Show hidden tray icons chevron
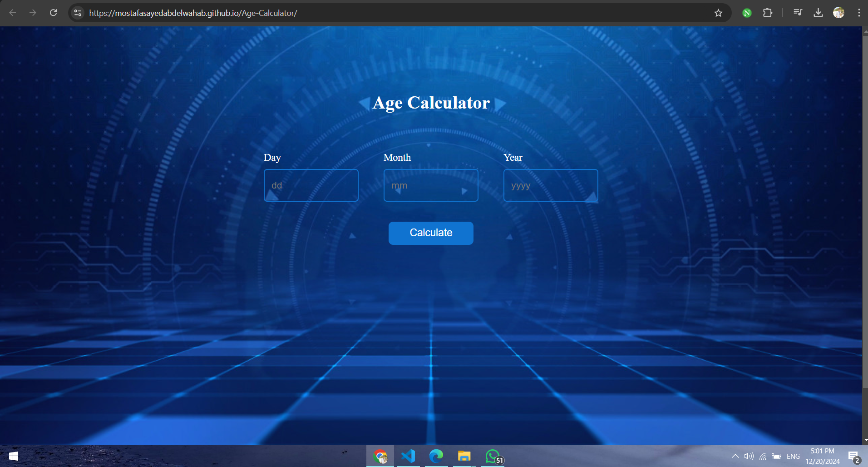 tap(735, 456)
